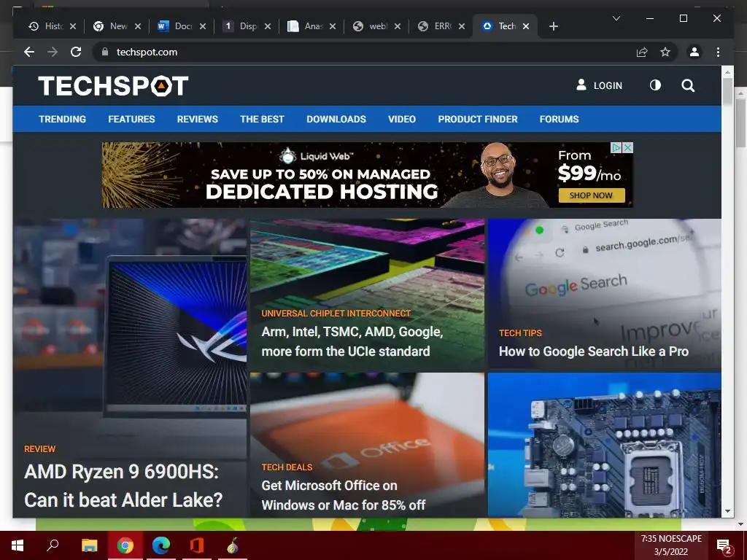
Task: Open the VIDEO menu
Action: (402, 119)
